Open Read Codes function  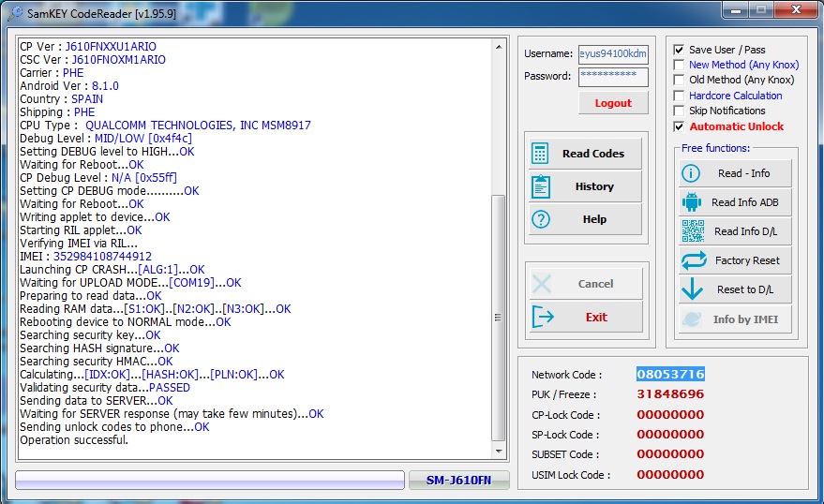point(585,154)
